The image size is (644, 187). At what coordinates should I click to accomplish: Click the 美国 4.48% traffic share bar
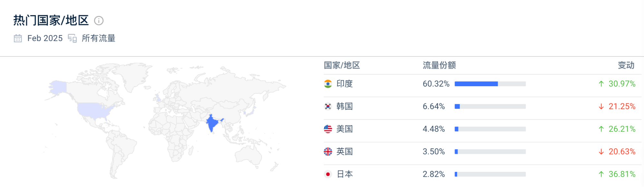[490, 129]
